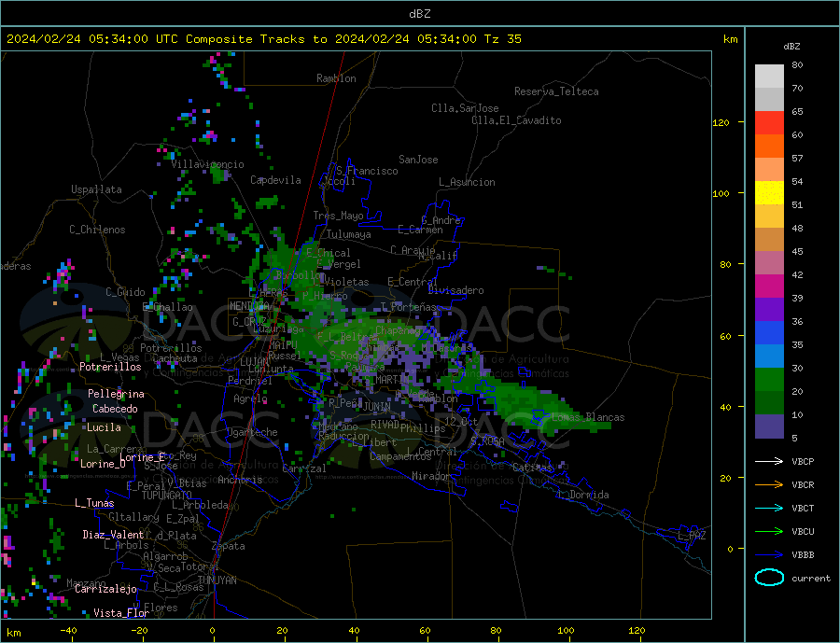Click the 'C_Chilenos' map label

pyautogui.click(x=97, y=230)
